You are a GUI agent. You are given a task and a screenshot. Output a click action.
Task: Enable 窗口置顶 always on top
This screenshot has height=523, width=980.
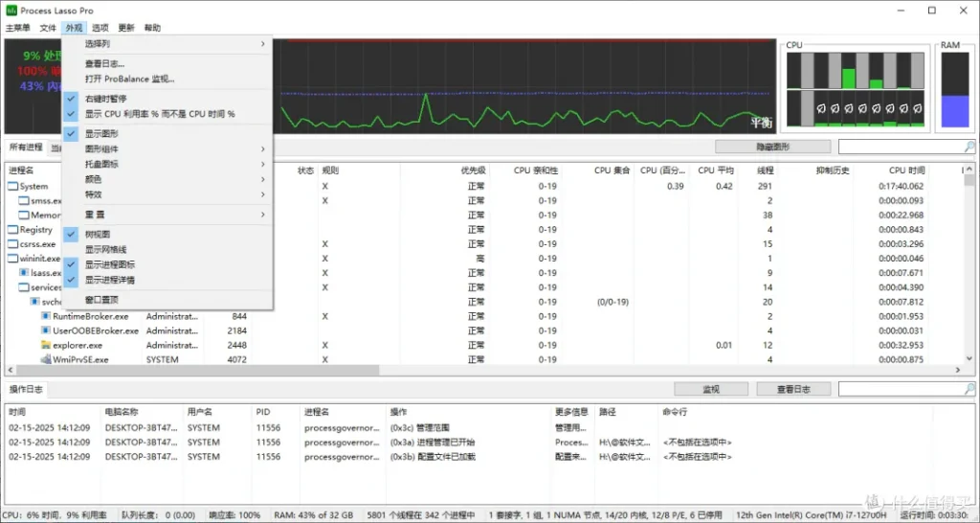pos(167,300)
